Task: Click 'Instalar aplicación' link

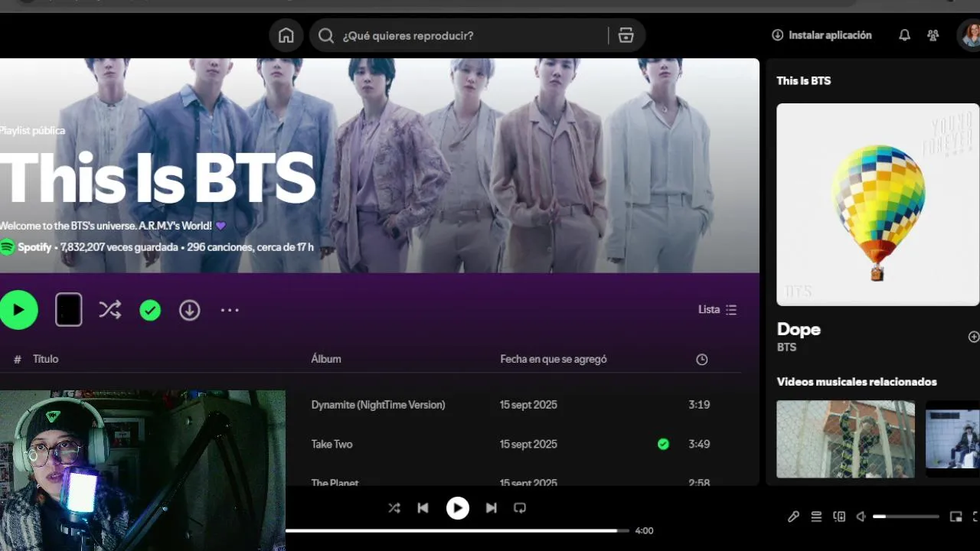Action: pos(822,35)
